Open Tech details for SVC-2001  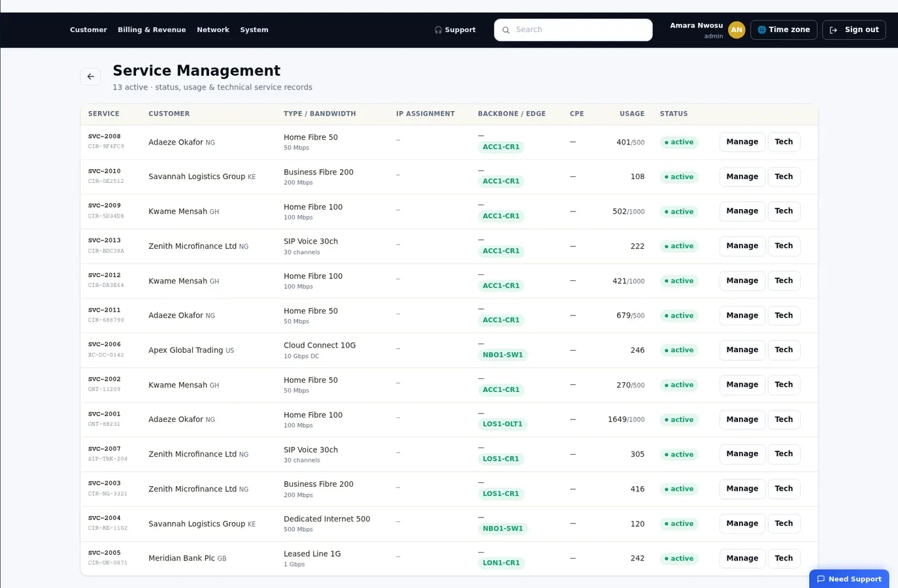tap(784, 419)
